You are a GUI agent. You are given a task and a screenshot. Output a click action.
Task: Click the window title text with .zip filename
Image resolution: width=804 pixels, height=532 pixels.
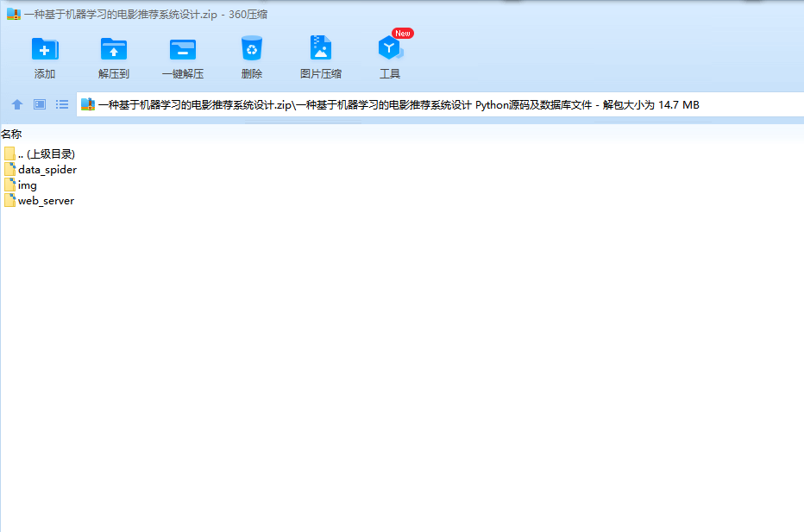(146, 15)
